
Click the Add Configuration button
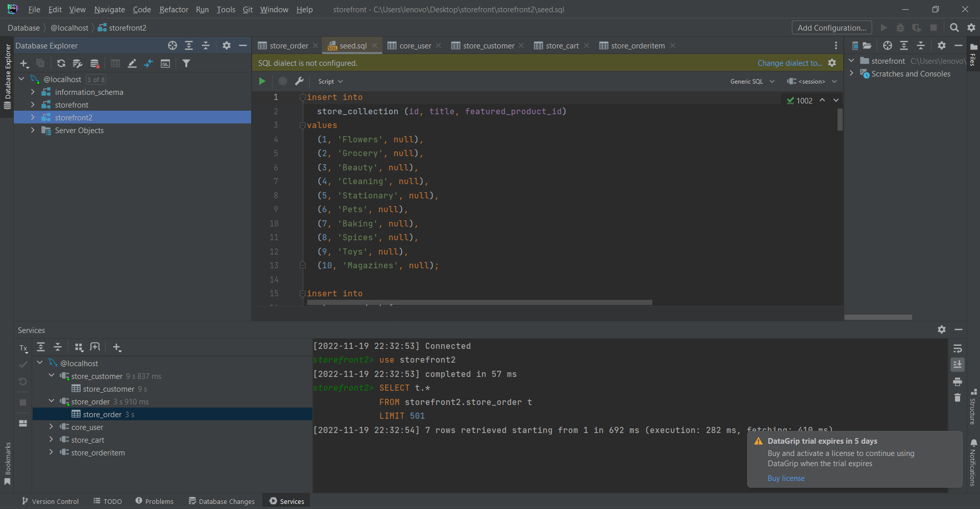[x=831, y=28]
